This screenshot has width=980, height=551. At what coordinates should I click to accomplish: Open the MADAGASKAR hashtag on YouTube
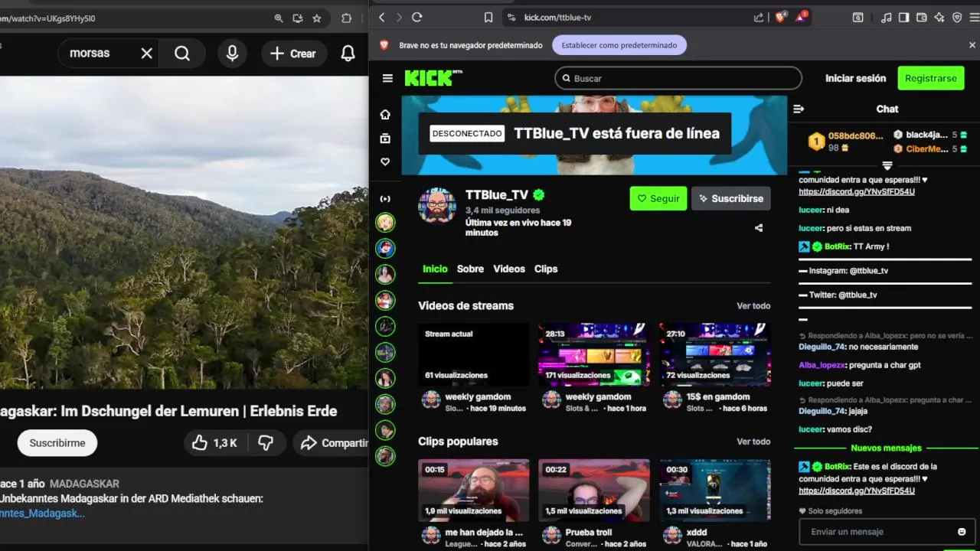[84, 484]
